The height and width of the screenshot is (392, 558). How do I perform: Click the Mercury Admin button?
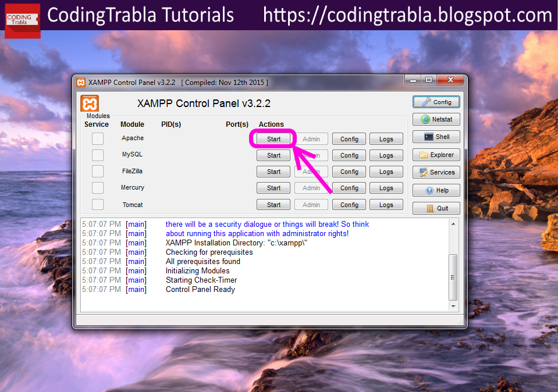click(311, 188)
